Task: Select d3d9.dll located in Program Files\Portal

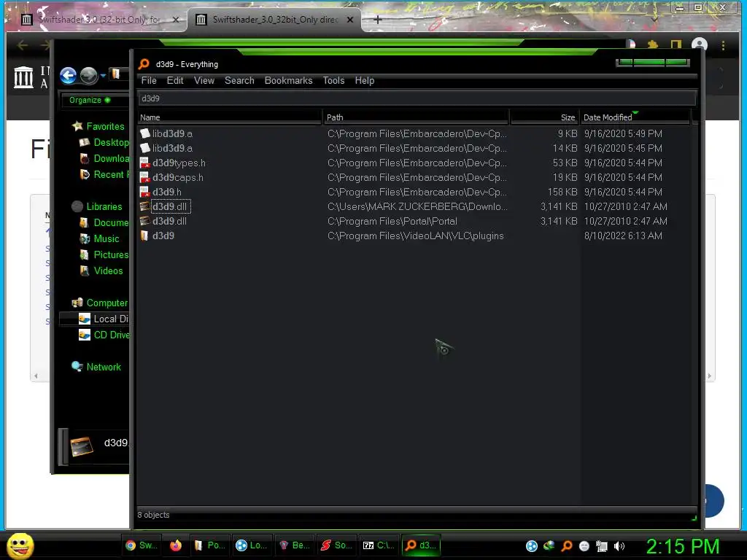Action: tap(169, 221)
